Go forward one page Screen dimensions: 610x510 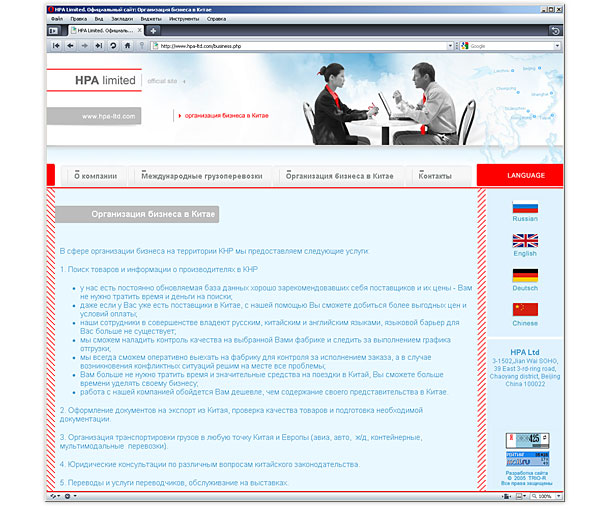84,46
